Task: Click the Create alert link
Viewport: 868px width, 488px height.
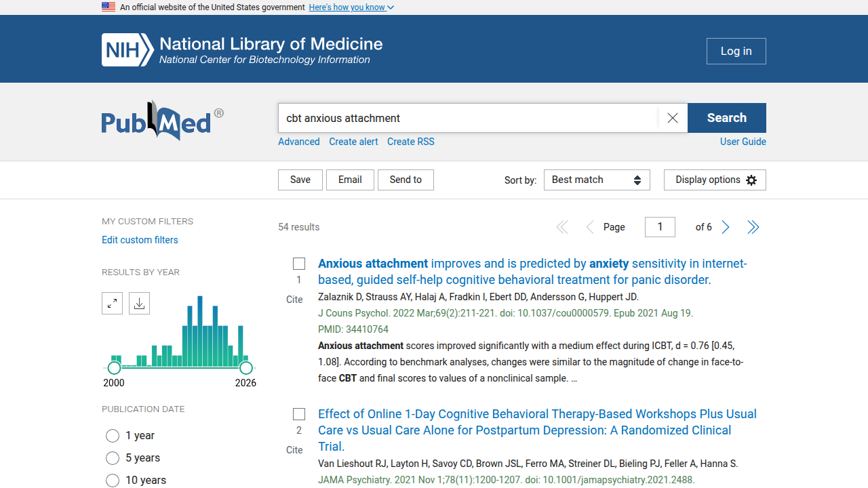Action: click(354, 142)
